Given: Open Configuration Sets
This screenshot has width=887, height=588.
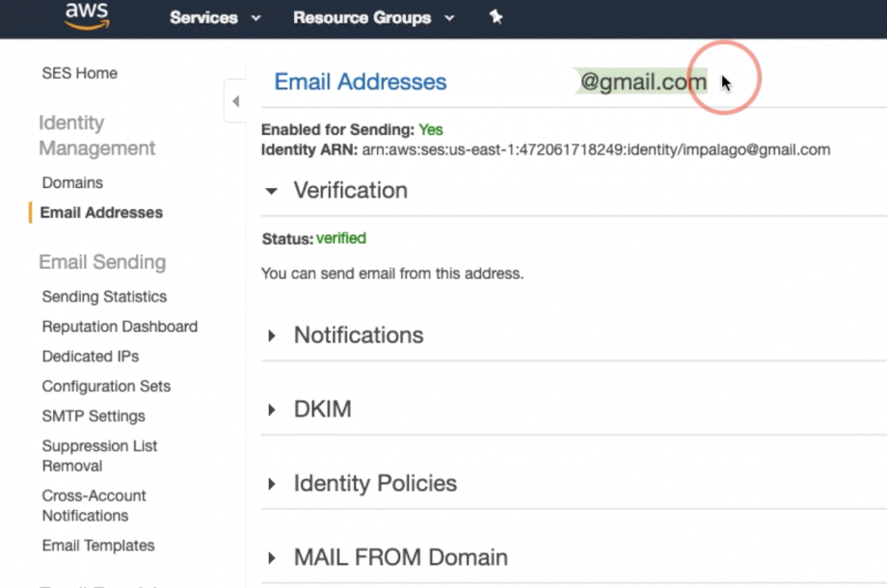Looking at the screenshot, I should [x=106, y=387].
